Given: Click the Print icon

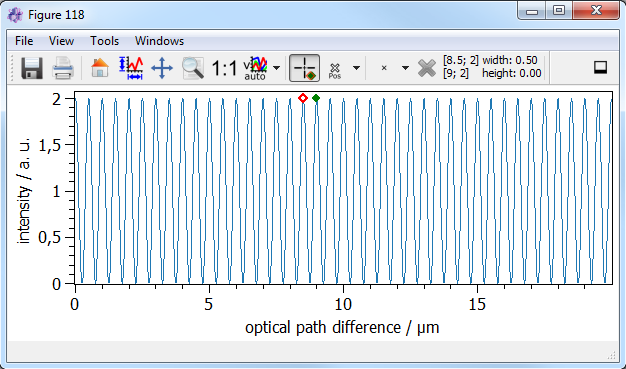Looking at the screenshot, I should 63,68.
